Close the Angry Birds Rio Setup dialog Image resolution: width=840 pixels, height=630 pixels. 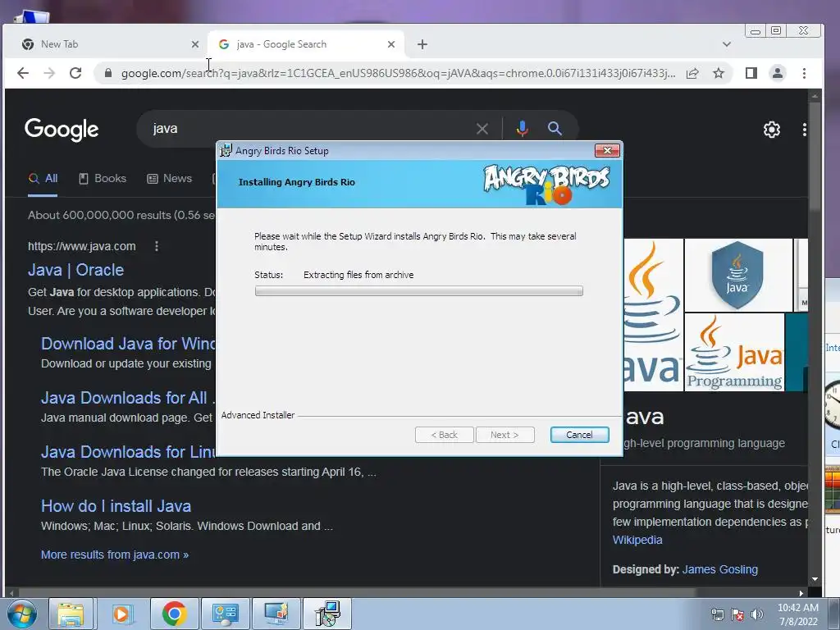pyautogui.click(x=607, y=151)
